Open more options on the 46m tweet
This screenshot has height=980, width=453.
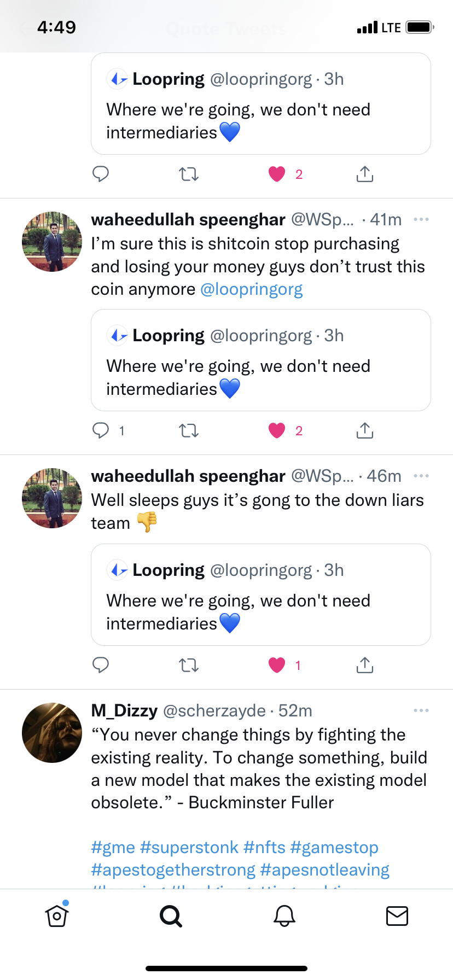[x=421, y=476]
